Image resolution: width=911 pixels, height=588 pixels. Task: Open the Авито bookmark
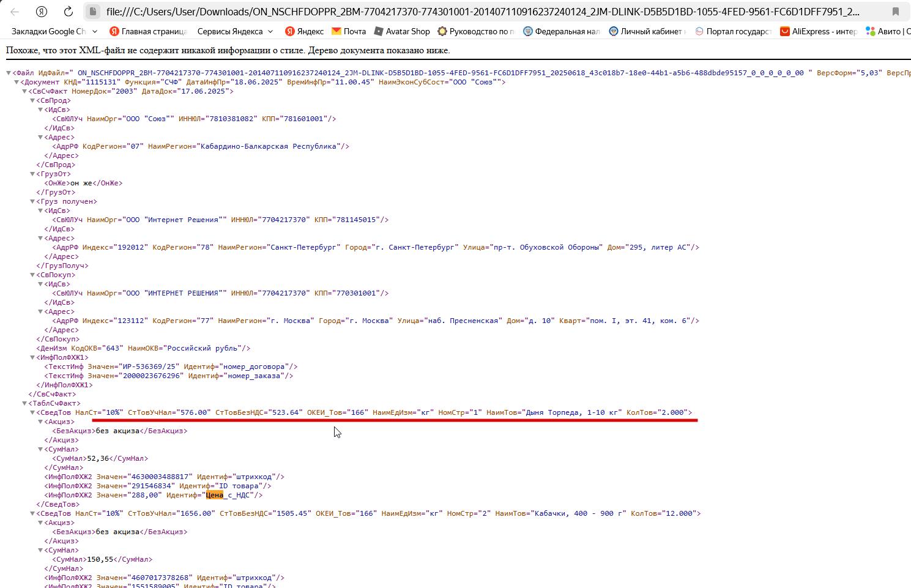click(888, 31)
